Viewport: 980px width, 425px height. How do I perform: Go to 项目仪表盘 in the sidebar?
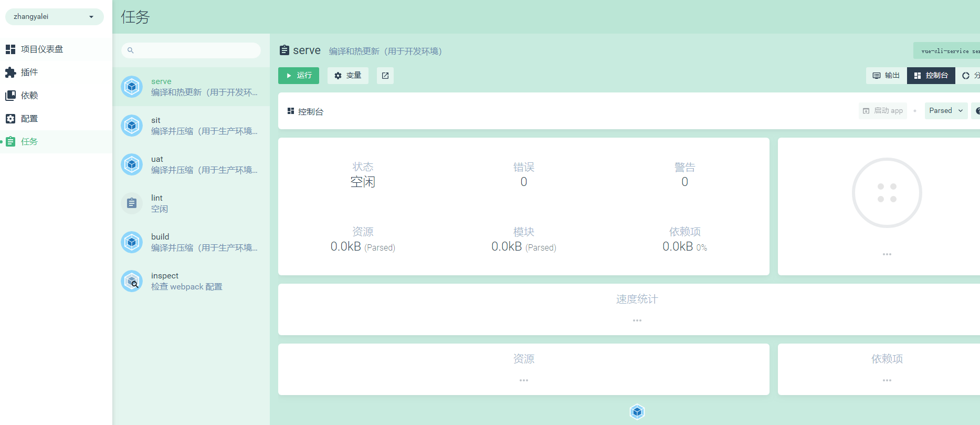tap(56, 49)
